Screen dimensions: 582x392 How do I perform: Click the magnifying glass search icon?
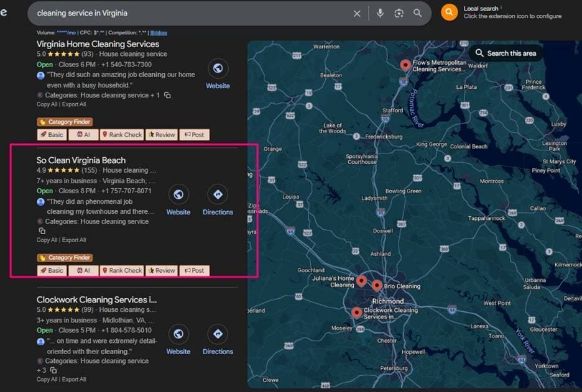tap(418, 13)
